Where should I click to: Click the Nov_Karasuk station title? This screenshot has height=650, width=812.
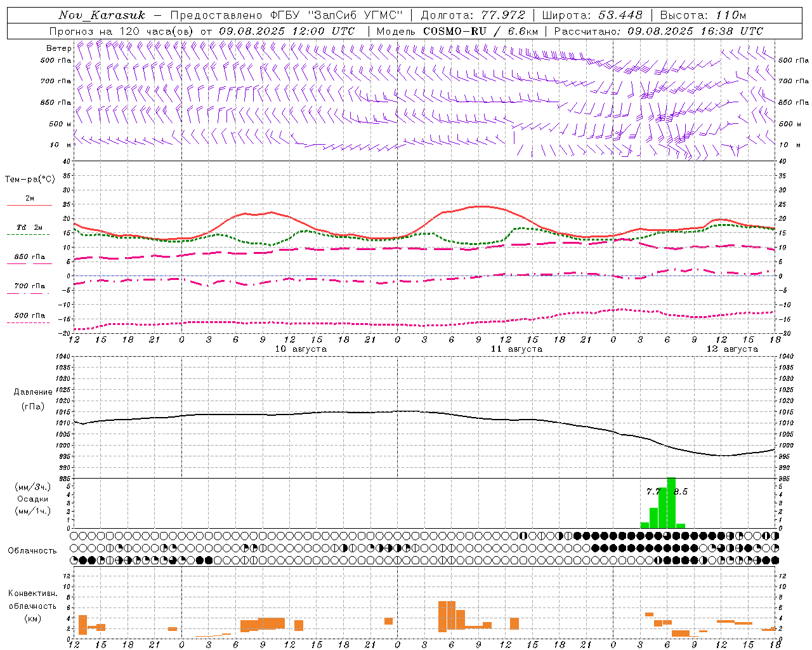pyautogui.click(x=101, y=15)
